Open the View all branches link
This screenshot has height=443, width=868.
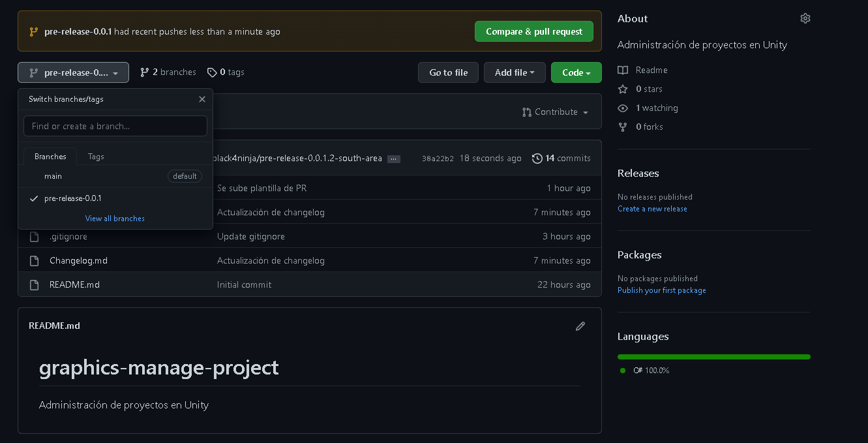click(115, 219)
